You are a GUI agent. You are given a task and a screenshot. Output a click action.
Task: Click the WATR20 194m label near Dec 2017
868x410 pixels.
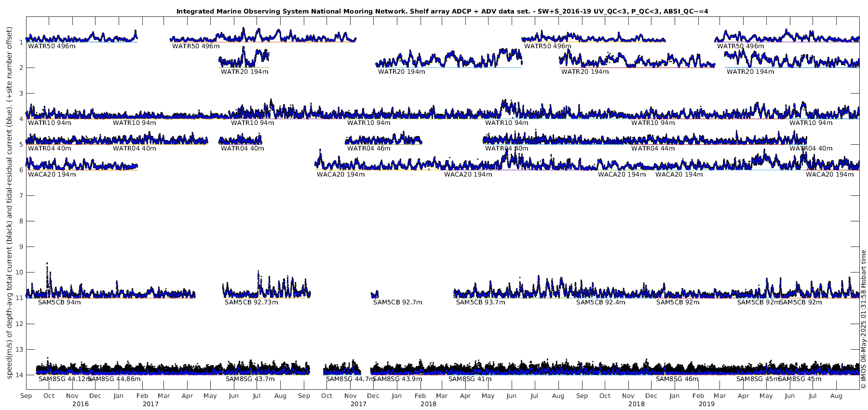[402, 72]
